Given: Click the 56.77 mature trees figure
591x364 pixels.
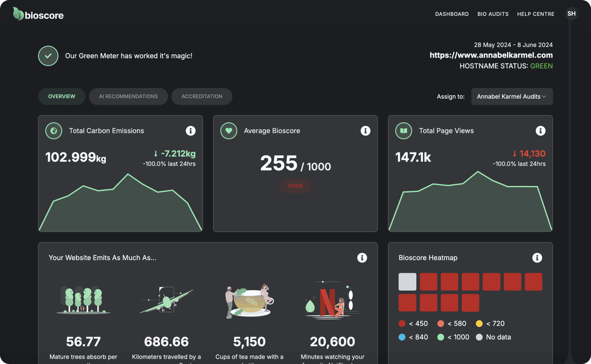Looking at the screenshot, I should (83, 342).
